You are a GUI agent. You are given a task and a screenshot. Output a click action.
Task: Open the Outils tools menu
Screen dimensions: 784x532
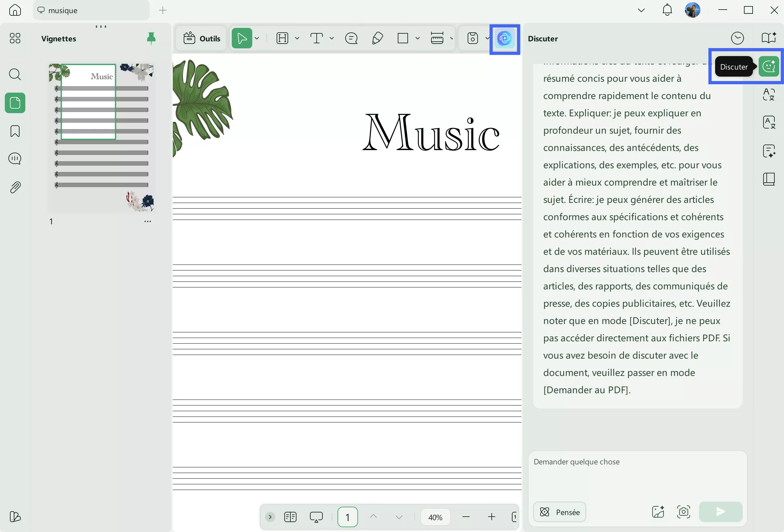201,38
